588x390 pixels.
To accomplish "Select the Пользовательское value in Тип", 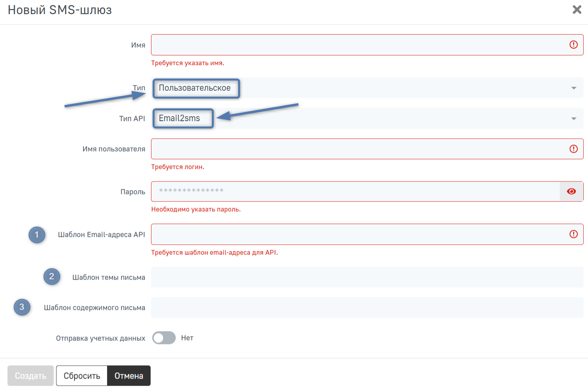I will point(195,88).
